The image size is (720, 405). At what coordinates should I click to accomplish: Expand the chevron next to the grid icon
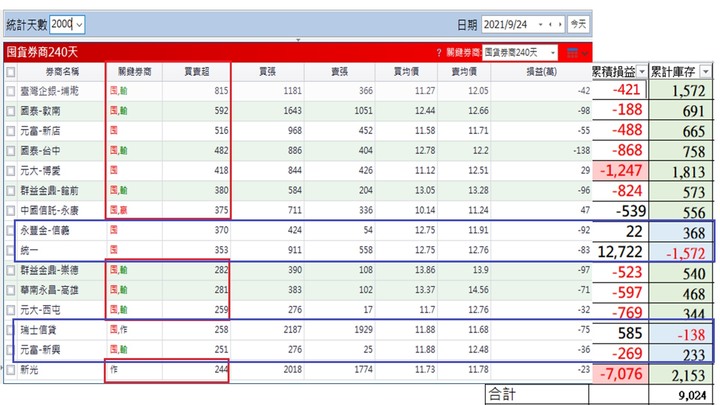click(x=584, y=53)
